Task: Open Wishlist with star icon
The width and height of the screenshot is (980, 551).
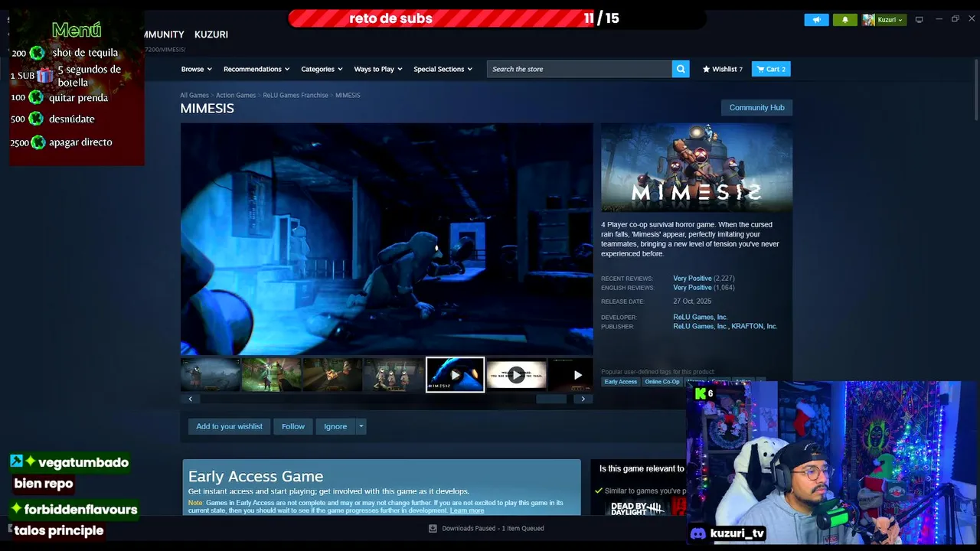Action: [x=723, y=69]
